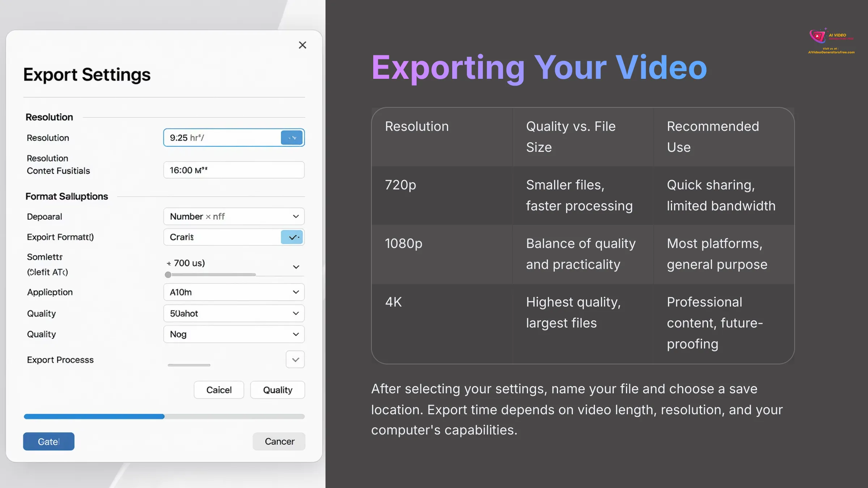Open the Appliception A10m dropdown
868x488 pixels.
tap(234, 292)
